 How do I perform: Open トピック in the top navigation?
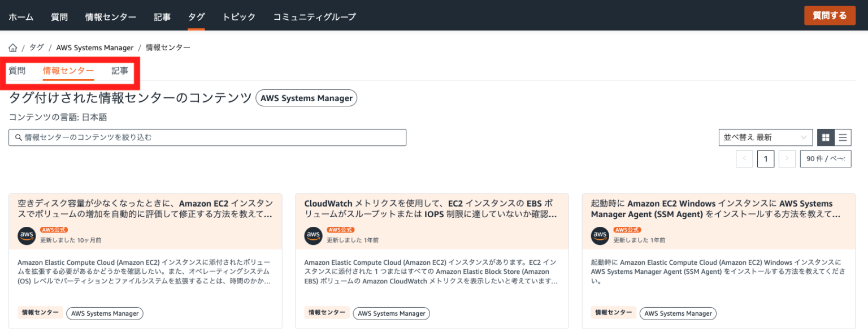[x=238, y=16]
